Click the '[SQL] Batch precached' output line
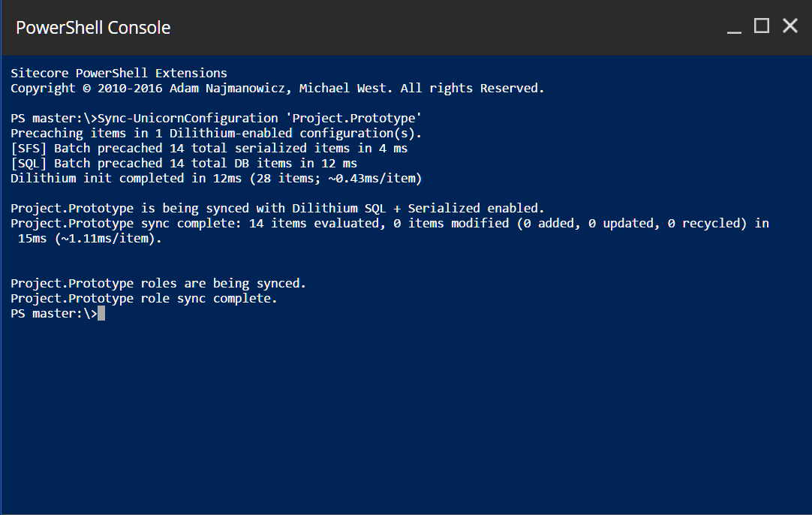Screen dimensions: 812x515 coord(184,163)
